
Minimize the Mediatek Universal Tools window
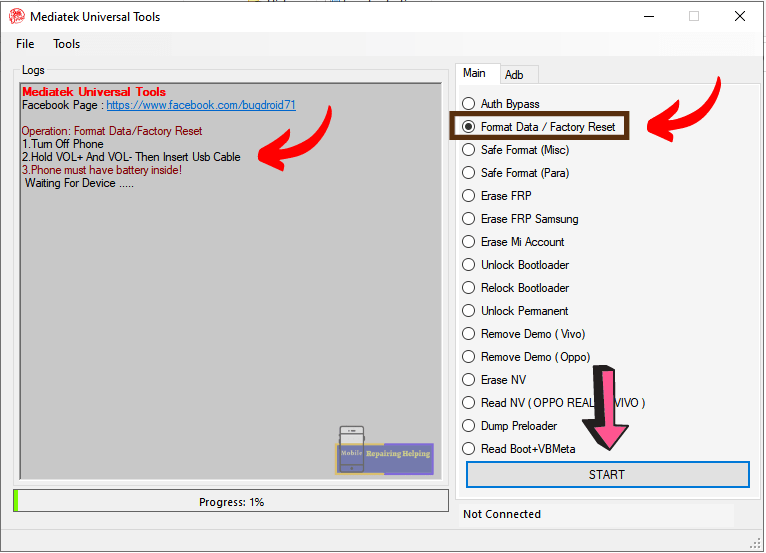tap(649, 17)
